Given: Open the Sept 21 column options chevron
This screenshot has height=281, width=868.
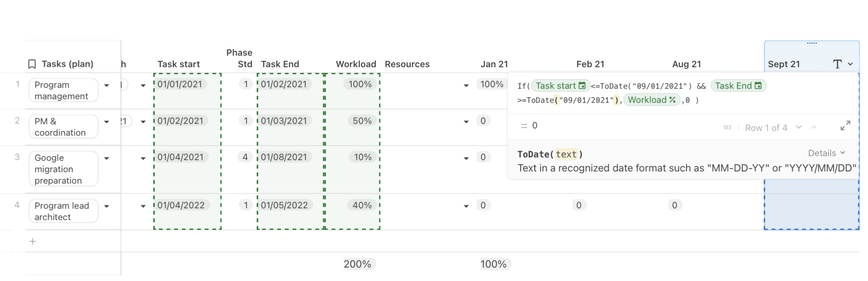Looking at the screenshot, I should [x=851, y=64].
